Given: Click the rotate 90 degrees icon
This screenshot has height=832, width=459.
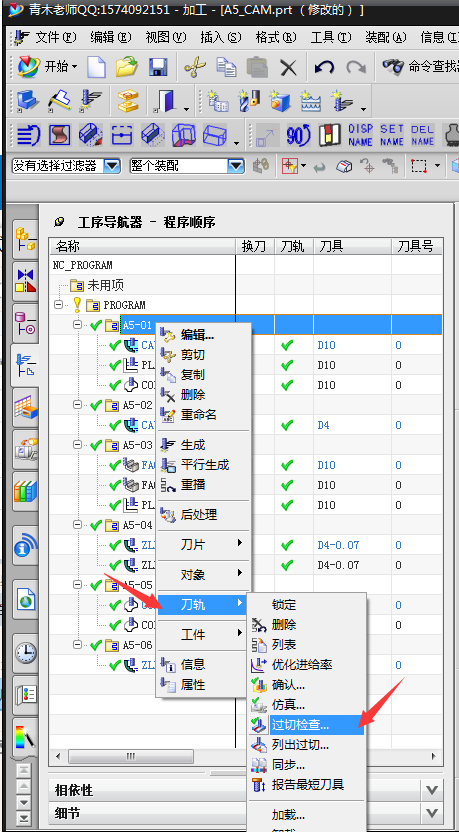Looking at the screenshot, I should (x=298, y=135).
